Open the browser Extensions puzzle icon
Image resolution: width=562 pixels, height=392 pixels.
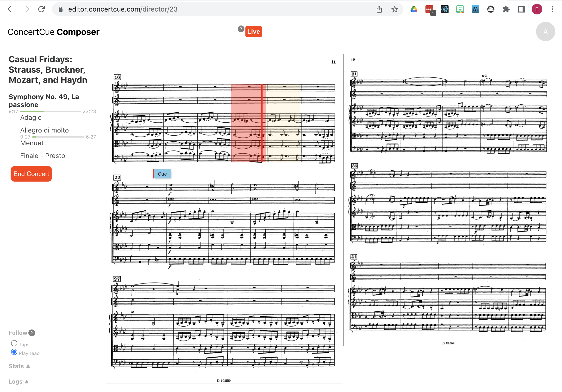[506, 9]
